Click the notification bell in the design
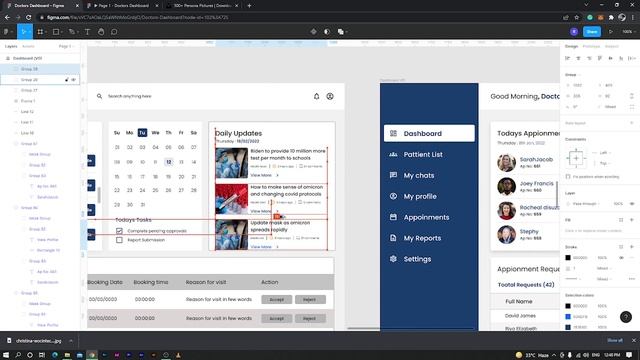Viewport: 640px width, 360px height. tap(316, 96)
